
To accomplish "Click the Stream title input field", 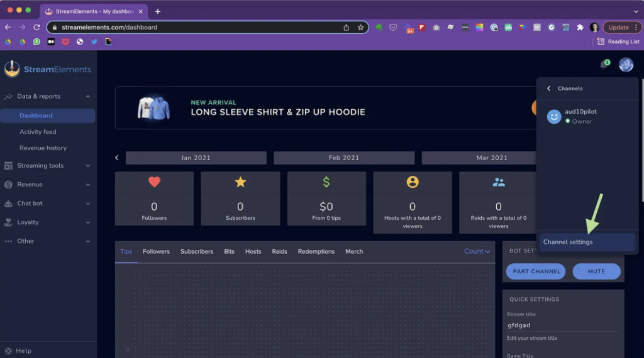I will pyautogui.click(x=563, y=325).
